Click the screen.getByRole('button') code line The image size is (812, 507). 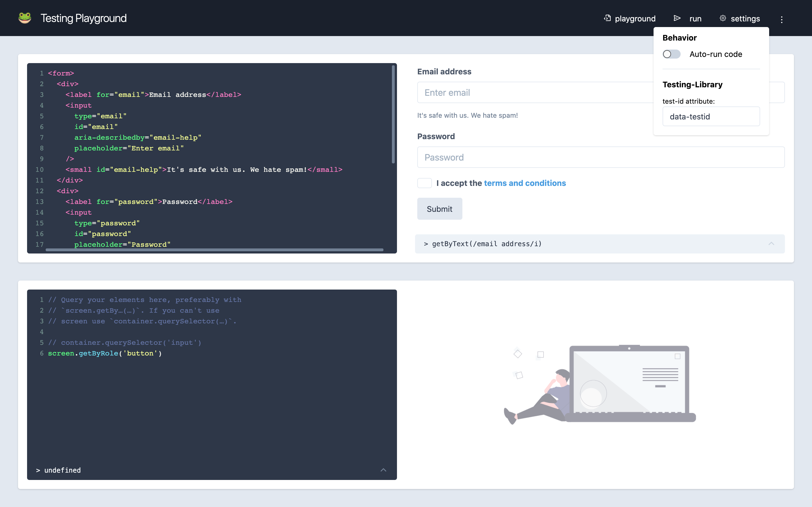point(105,353)
